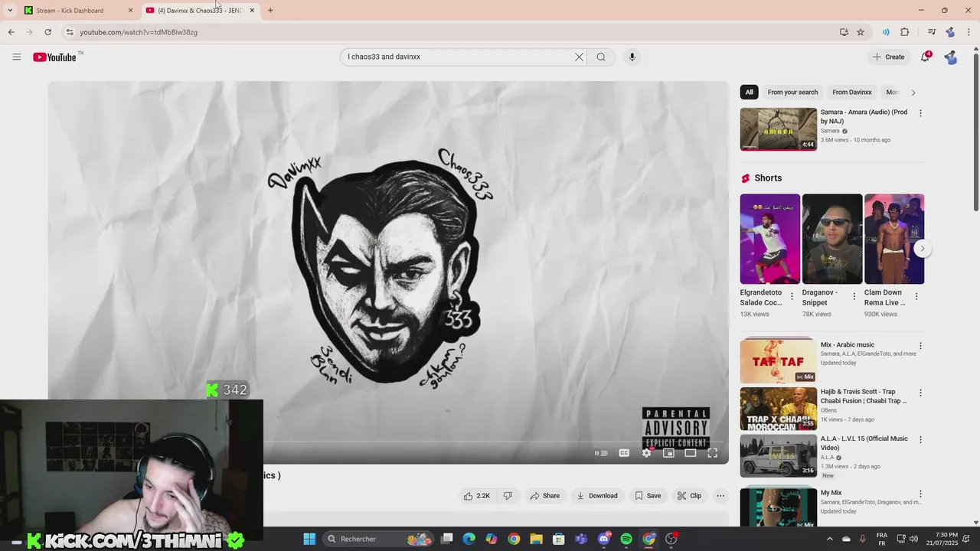The image size is (980, 551).
Task: Show next Shorts with arrow button
Action: 922,249
